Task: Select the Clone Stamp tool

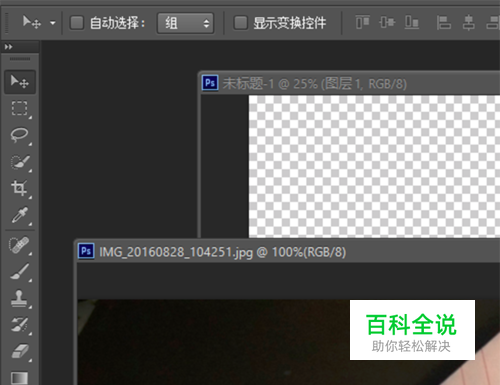Action: [20, 298]
